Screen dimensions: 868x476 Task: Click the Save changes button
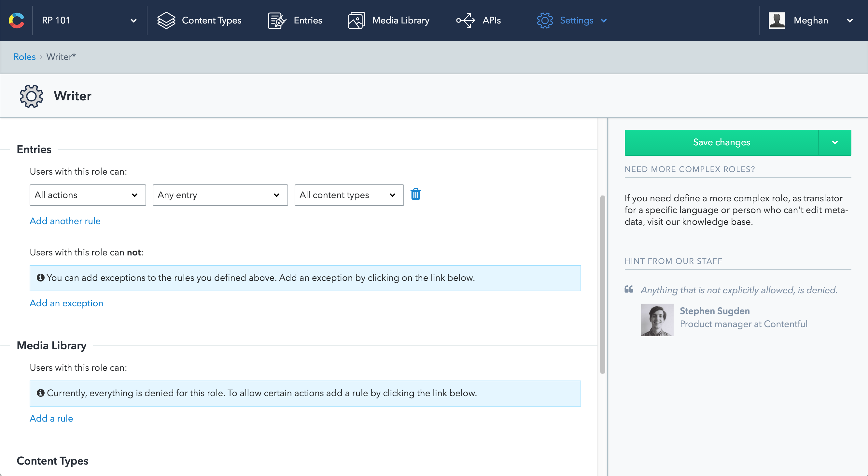(x=721, y=143)
